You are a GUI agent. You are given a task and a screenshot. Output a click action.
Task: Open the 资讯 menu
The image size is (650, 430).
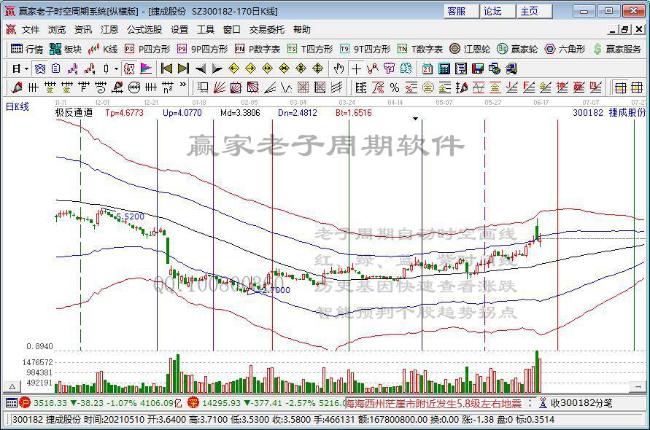(x=83, y=30)
